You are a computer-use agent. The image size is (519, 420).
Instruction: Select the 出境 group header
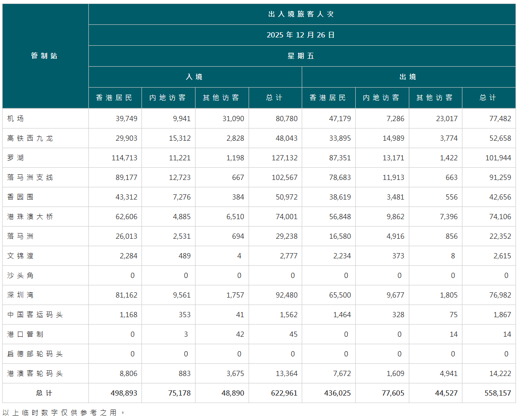point(408,77)
